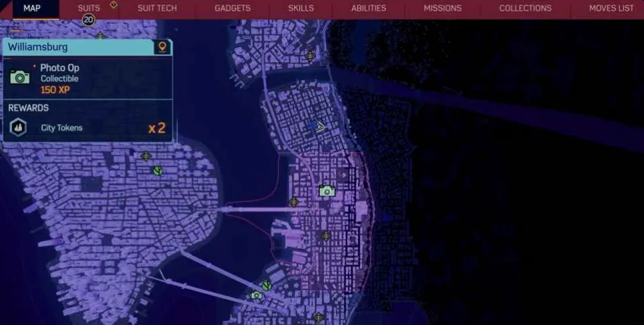
Task: Select the green circular marker in Manhattan
Action: click(x=157, y=170)
